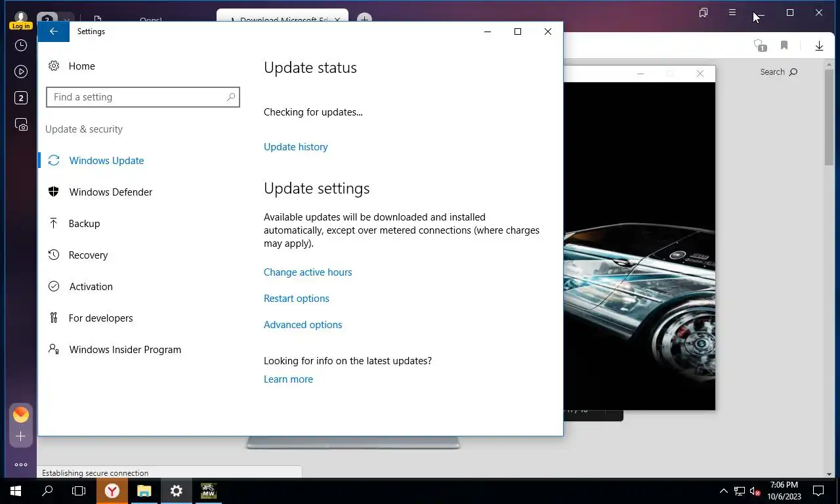Click the browser Log in avatar
The width and height of the screenshot is (840, 504).
(21, 20)
